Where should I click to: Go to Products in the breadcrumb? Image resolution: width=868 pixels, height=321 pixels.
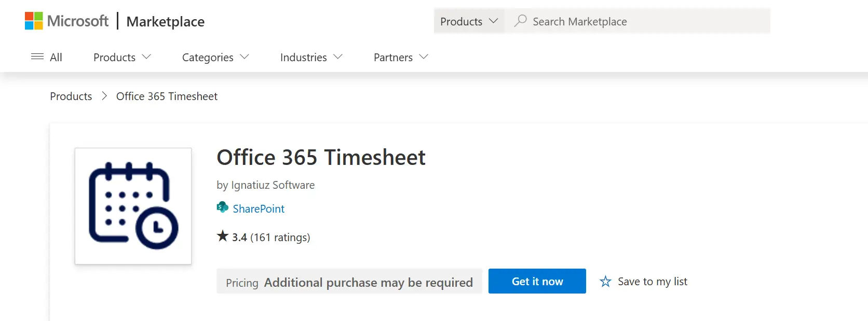pos(71,96)
